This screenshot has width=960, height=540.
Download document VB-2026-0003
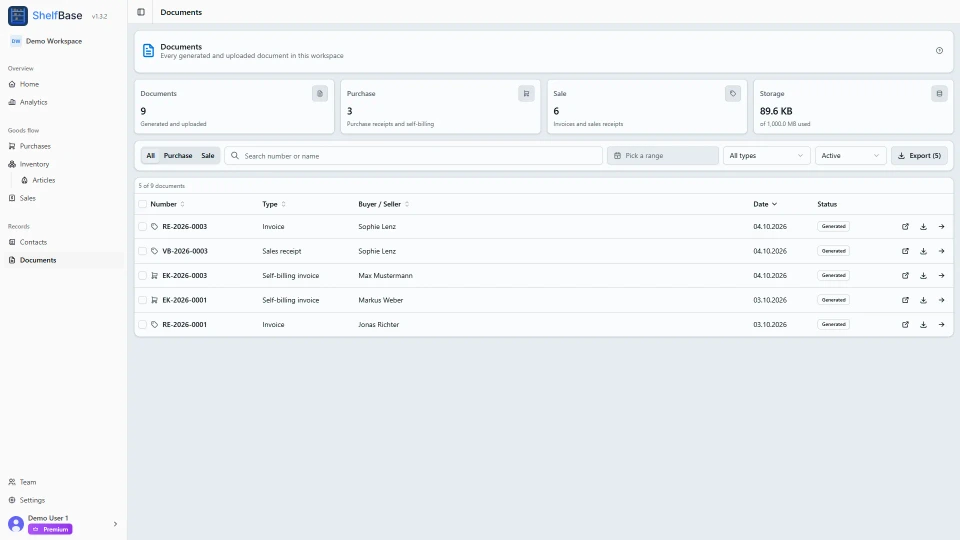(x=923, y=251)
